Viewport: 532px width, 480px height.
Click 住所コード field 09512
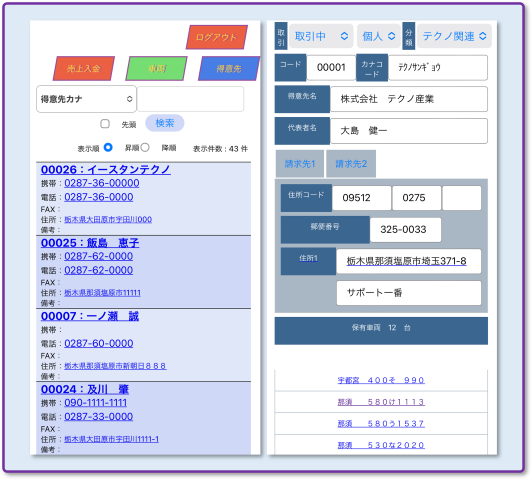tap(361, 198)
